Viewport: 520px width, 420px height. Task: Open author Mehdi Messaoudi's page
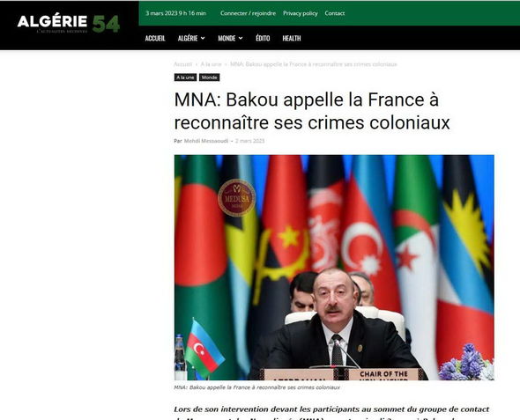point(206,141)
